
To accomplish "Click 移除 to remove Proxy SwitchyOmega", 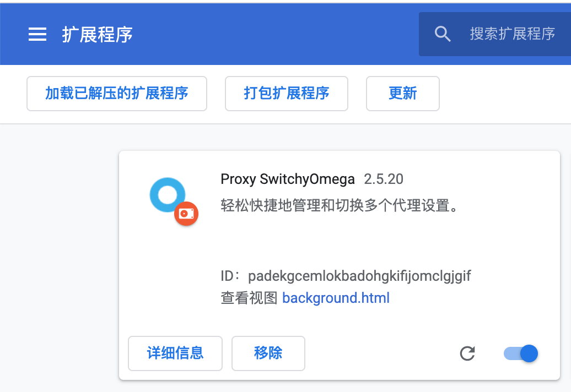I will click(268, 353).
